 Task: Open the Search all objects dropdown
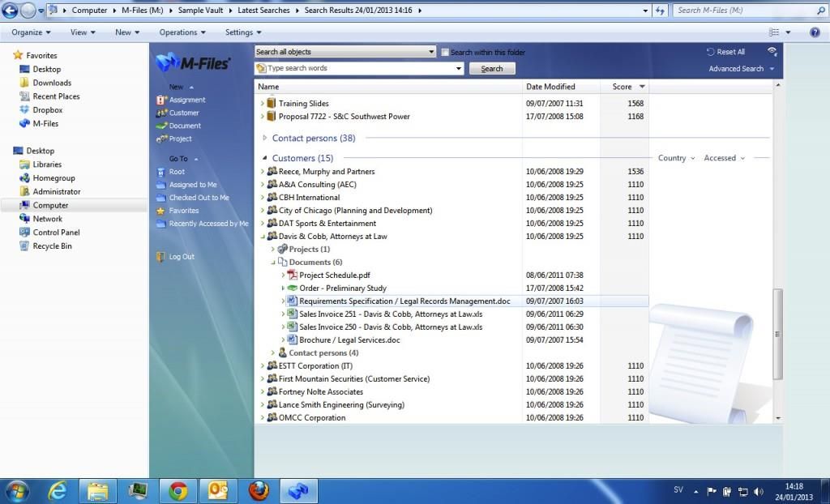tap(432, 50)
